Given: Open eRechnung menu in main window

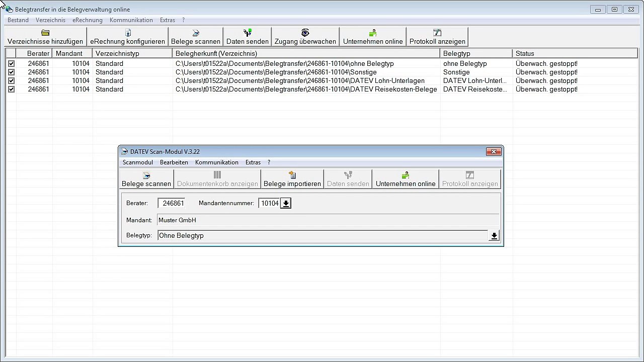Looking at the screenshot, I should tap(88, 20).
